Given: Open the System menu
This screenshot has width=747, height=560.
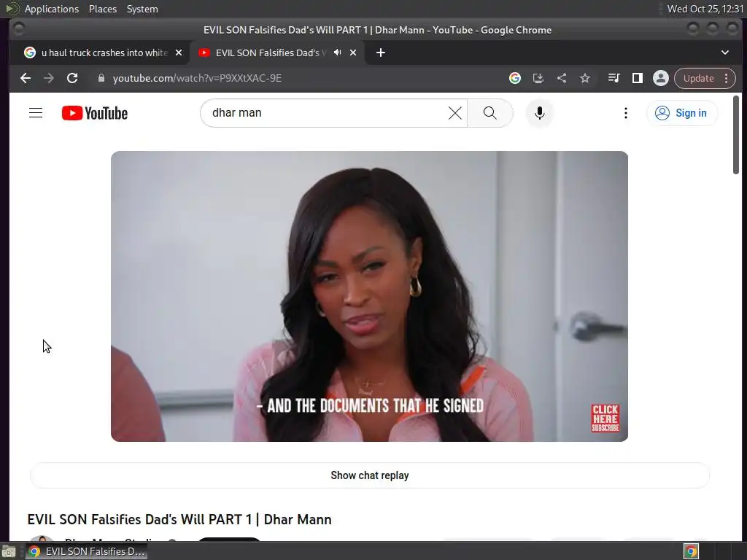Looking at the screenshot, I should click(x=142, y=9).
